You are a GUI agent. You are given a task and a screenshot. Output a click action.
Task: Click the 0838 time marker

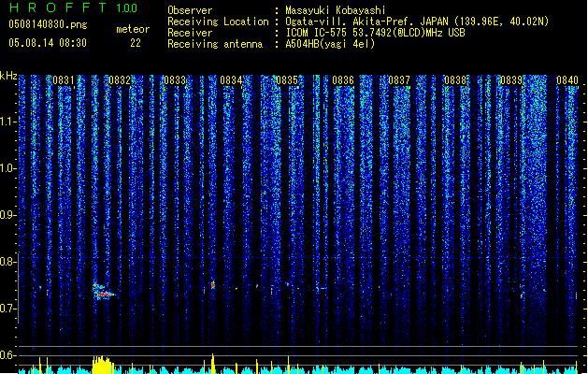tap(455, 80)
